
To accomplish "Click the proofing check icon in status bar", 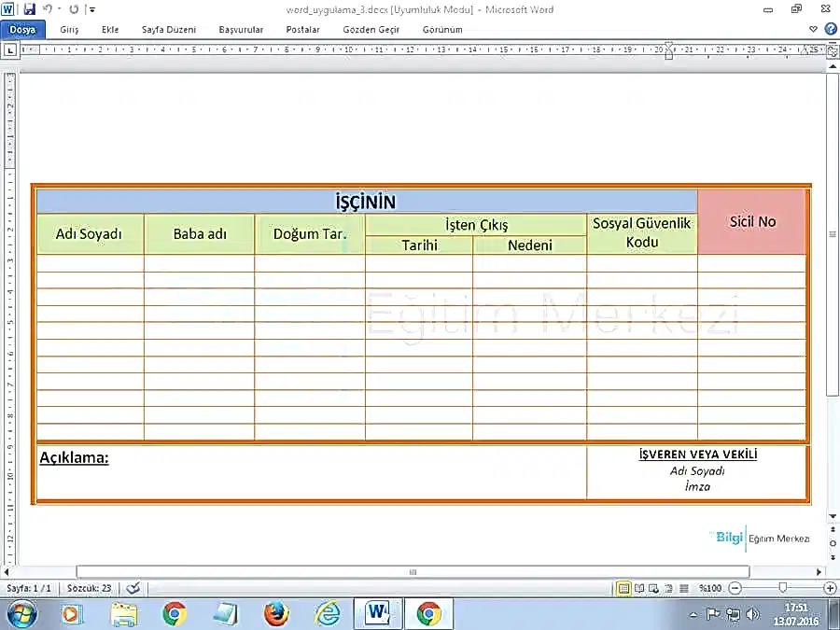I will 133,588.
